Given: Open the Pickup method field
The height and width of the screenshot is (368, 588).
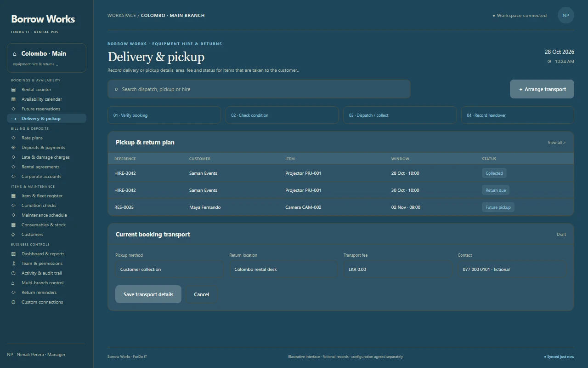Looking at the screenshot, I should pos(169,270).
